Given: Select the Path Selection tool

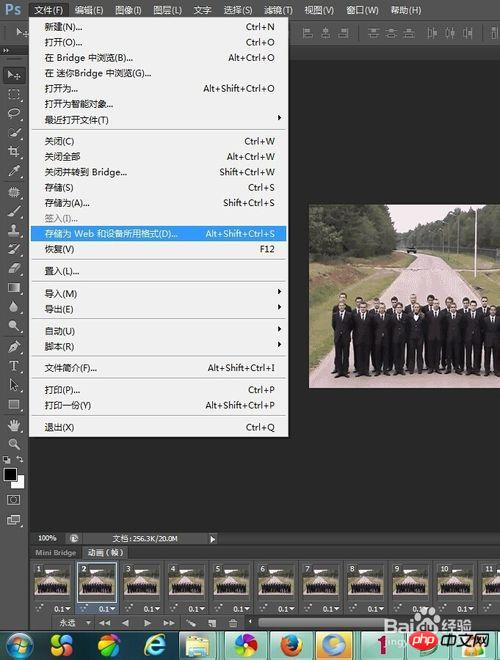Looking at the screenshot, I should pos(14,385).
